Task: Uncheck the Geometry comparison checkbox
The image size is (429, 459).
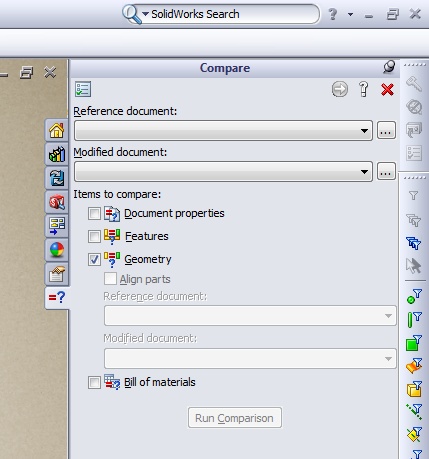Action: click(x=94, y=259)
